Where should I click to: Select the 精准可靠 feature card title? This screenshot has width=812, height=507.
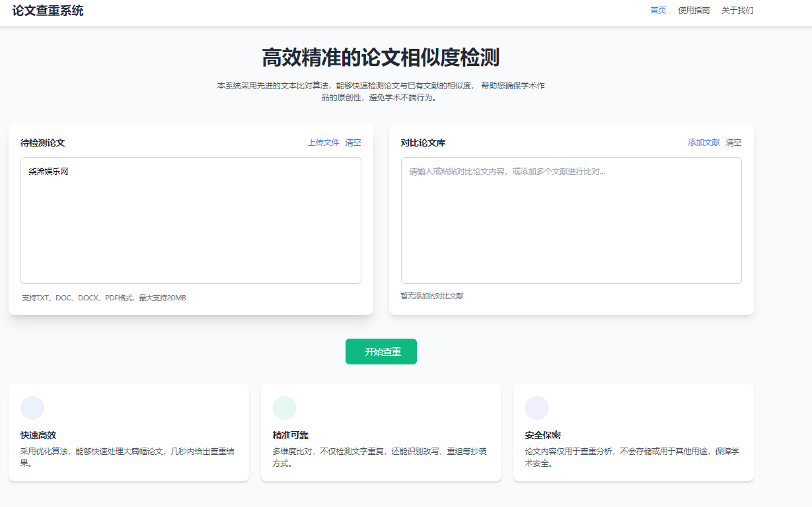tap(291, 436)
